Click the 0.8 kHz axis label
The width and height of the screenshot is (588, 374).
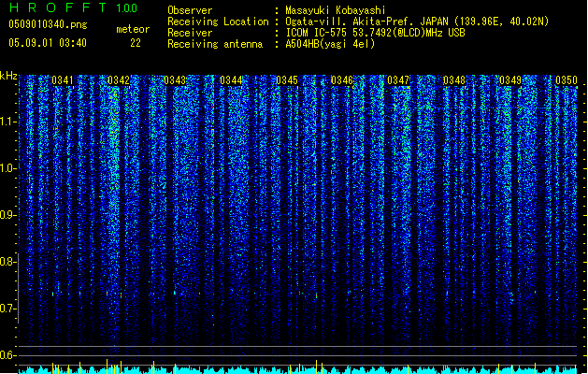coord(7,262)
